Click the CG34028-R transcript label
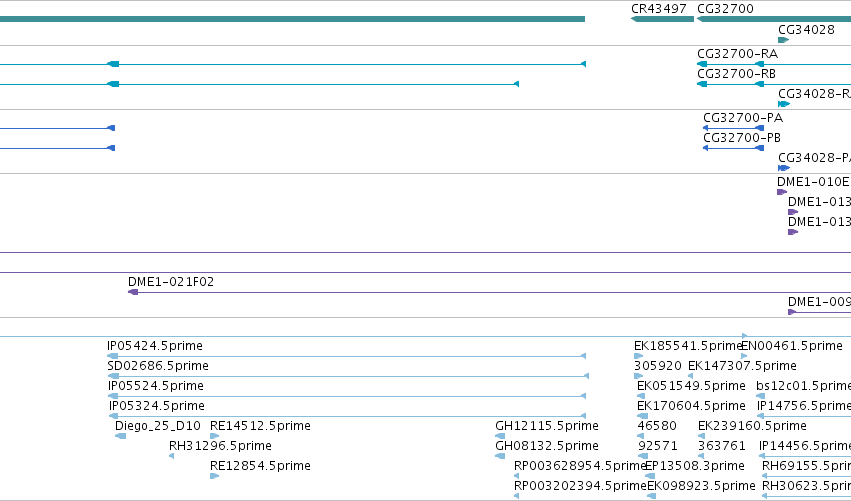The height and width of the screenshot is (501, 851). click(814, 93)
